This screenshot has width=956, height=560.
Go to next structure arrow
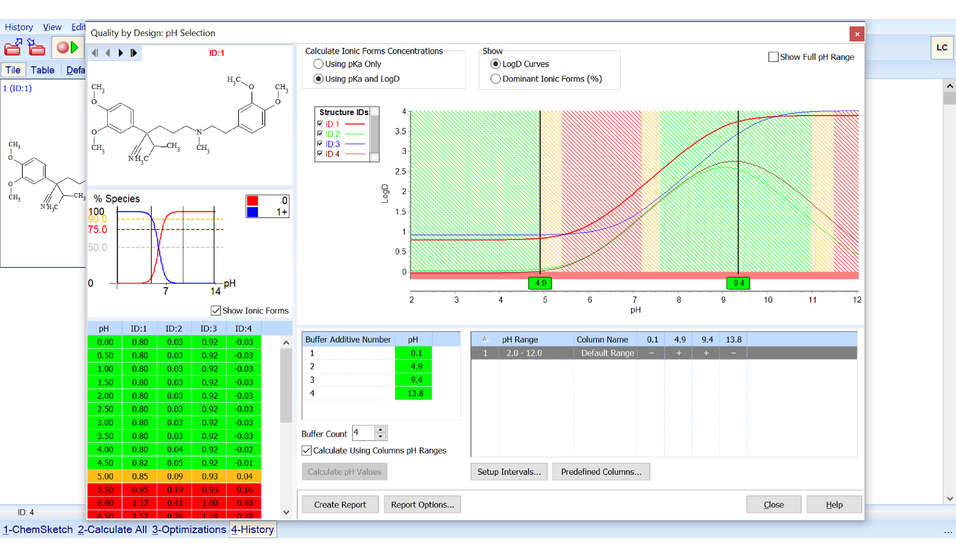point(120,53)
